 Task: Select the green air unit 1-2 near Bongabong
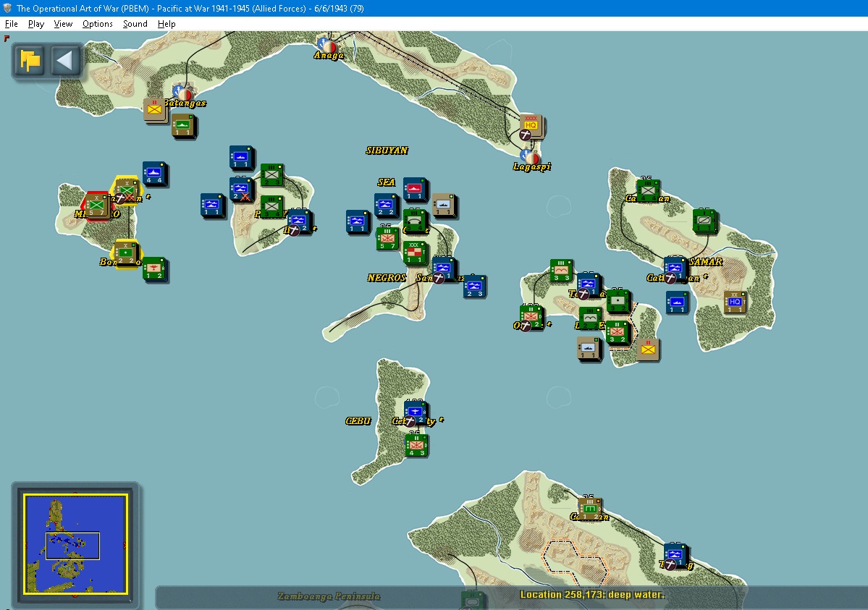tap(154, 269)
